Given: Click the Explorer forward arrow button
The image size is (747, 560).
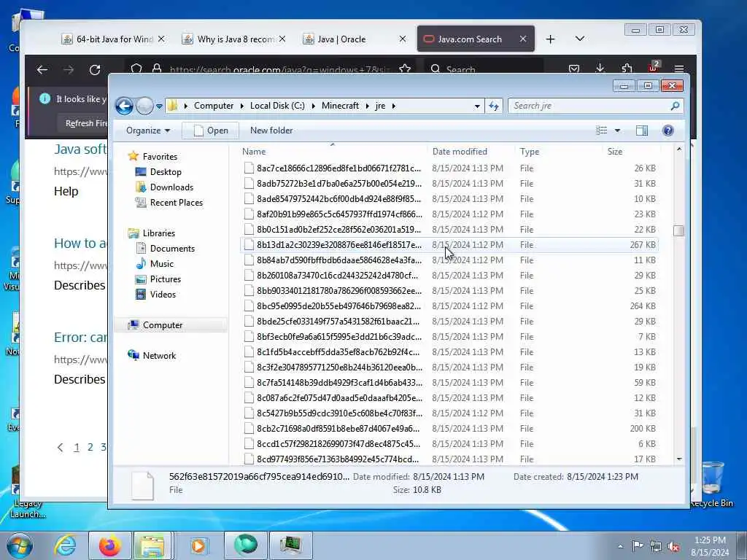Looking at the screenshot, I should tap(144, 106).
